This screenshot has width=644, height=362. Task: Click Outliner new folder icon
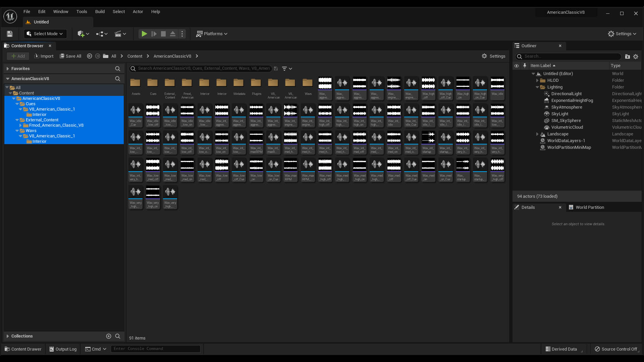click(x=627, y=57)
